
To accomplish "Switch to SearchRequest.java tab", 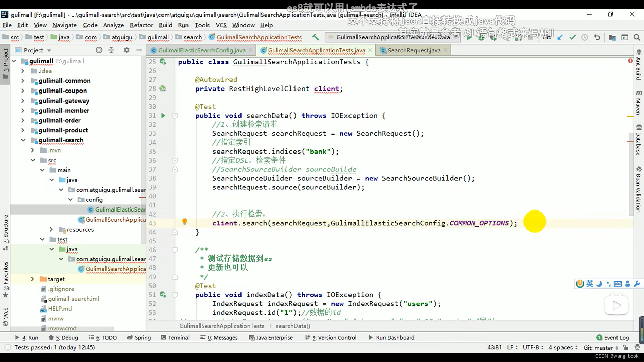I will tap(414, 50).
